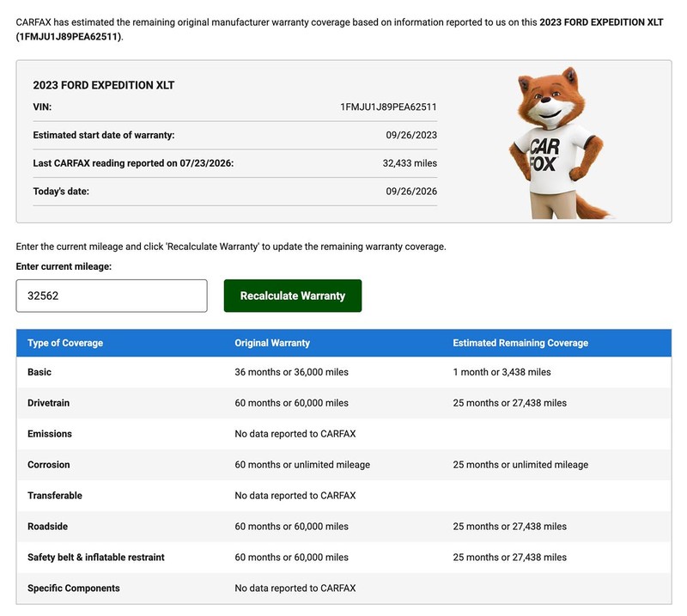The width and height of the screenshot is (687, 616).
Task: Click Specific Components 'No data reported to CARFAX' cell
Action: [x=295, y=588]
